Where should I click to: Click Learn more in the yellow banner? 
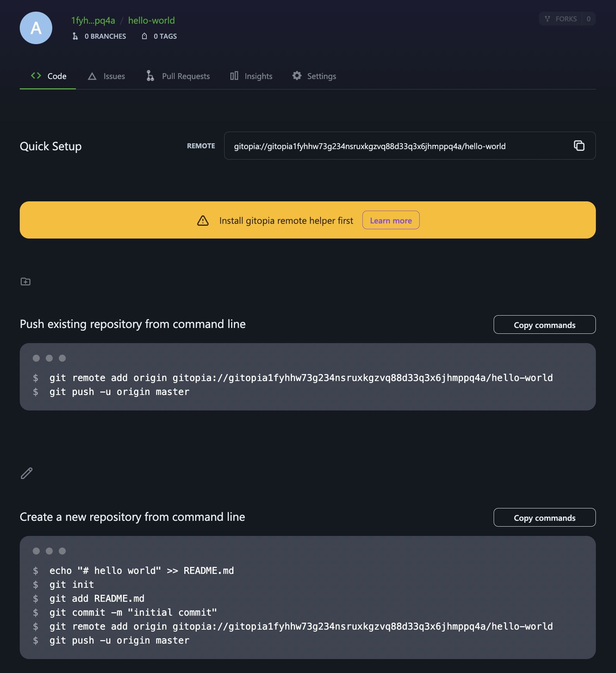[391, 220]
